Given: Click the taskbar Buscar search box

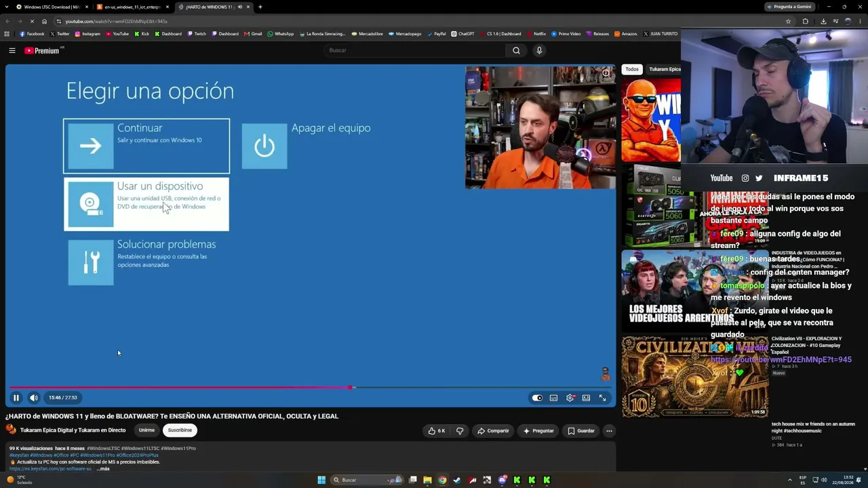Looking at the screenshot, I should tap(367, 480).
